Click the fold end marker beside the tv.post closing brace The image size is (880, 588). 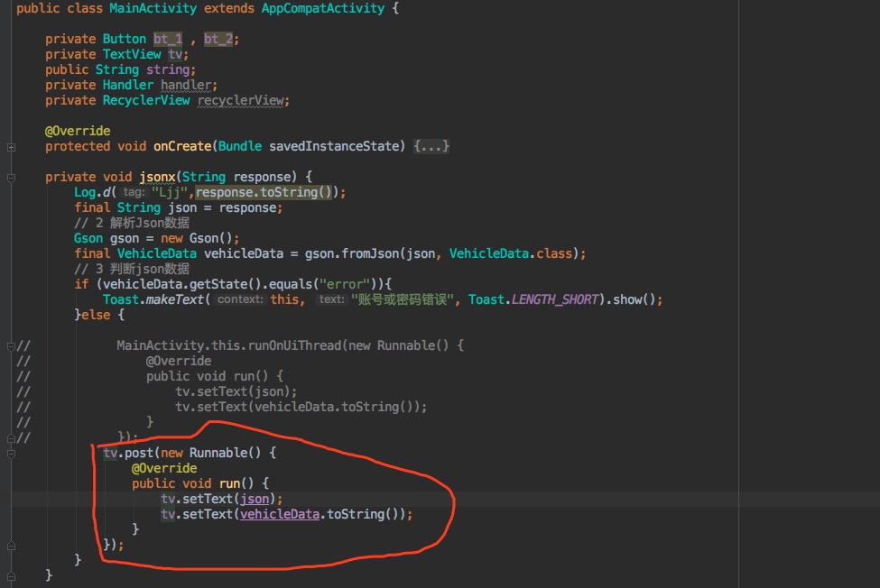pos(10,545)
